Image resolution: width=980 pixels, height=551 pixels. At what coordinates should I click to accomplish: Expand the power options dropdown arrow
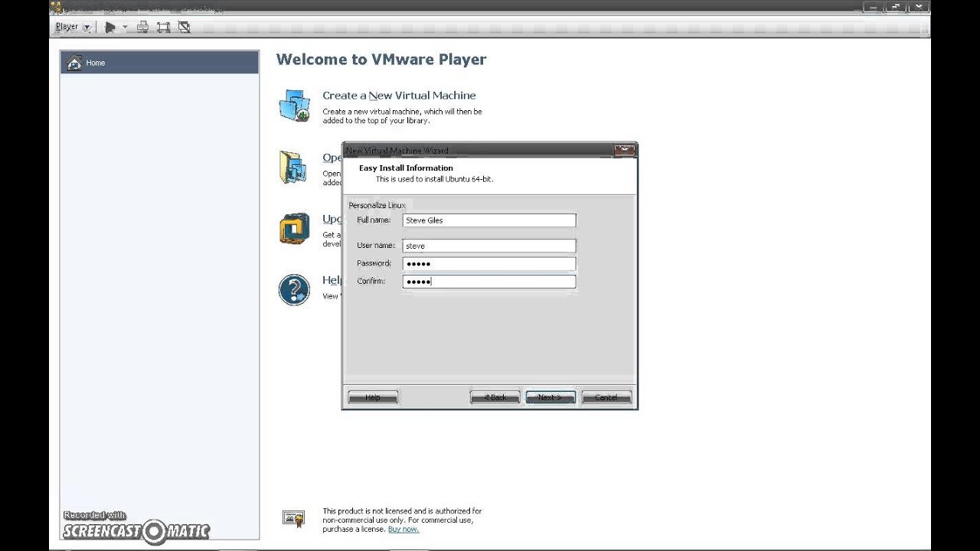click(x=125, y=27)
